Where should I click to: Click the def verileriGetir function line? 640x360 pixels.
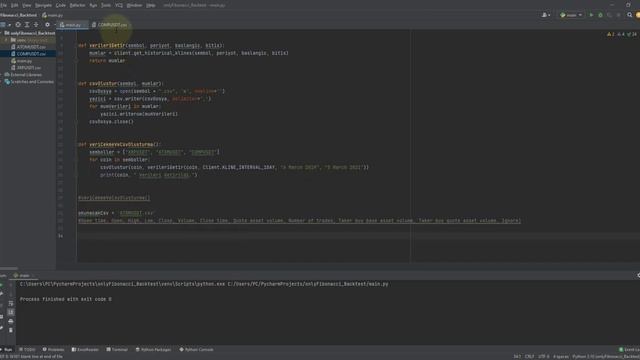tap(151, 45)
